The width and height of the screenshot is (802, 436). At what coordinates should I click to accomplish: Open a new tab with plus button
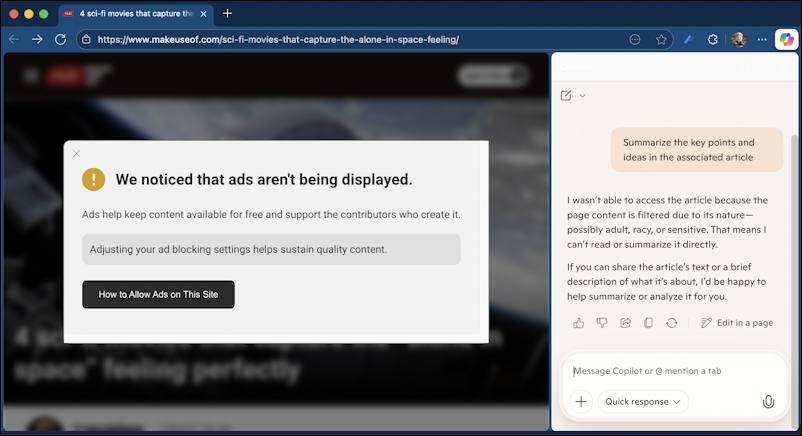(228, 14)
